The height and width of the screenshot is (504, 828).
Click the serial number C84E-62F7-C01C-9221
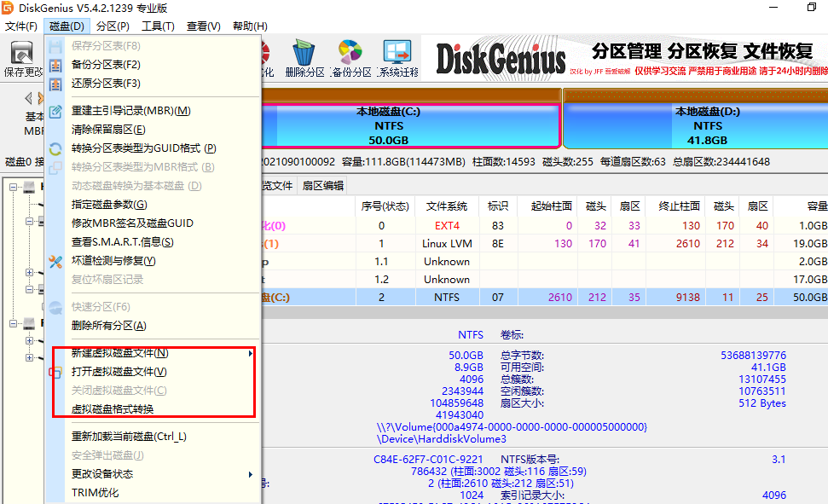tap(428, 459)
